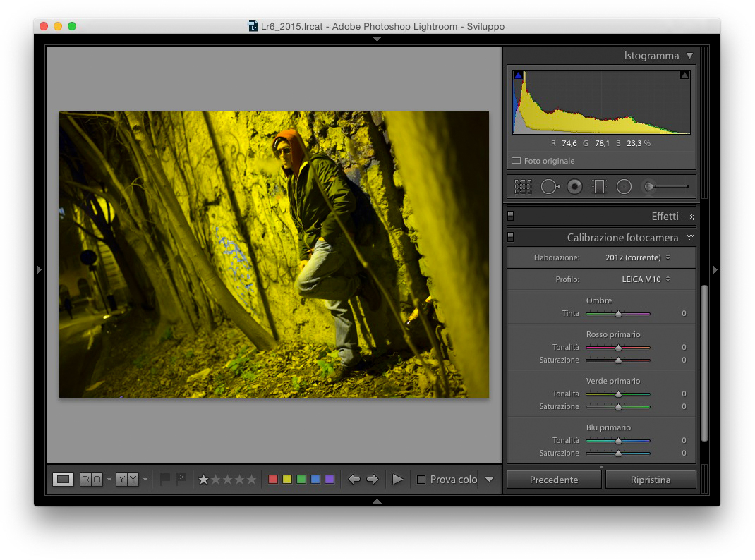Click the Precedente button
This screenshot has height=560, width=755.
click(554, 480)
